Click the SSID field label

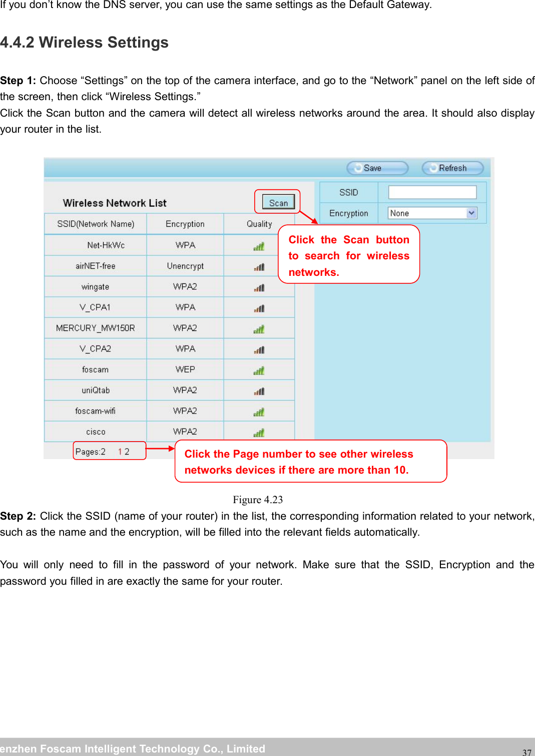[x=349, y=192]
